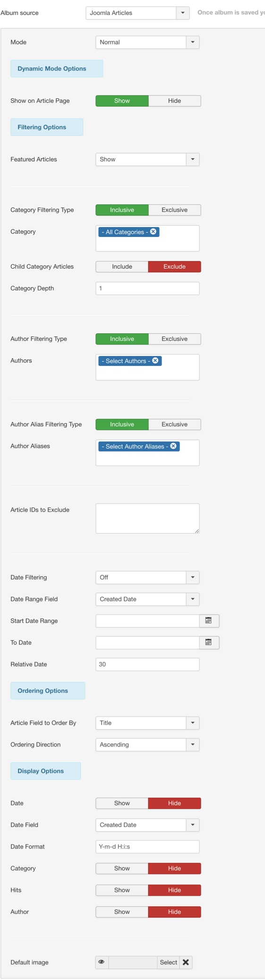Open Start Date Range calendar picker
This screenshot has width=265, height=980.
(x=209, y=621)
